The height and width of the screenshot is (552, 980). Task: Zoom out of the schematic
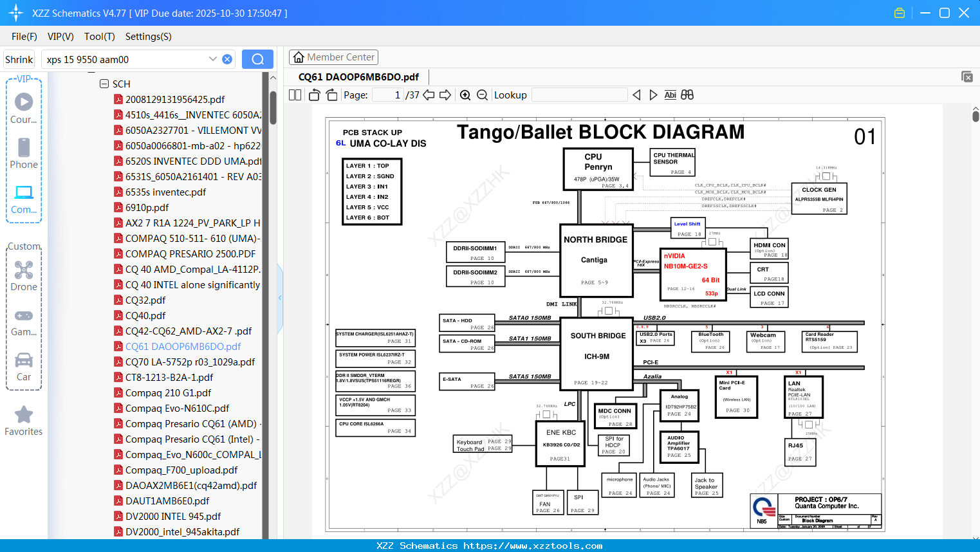[x=482, y=95]
